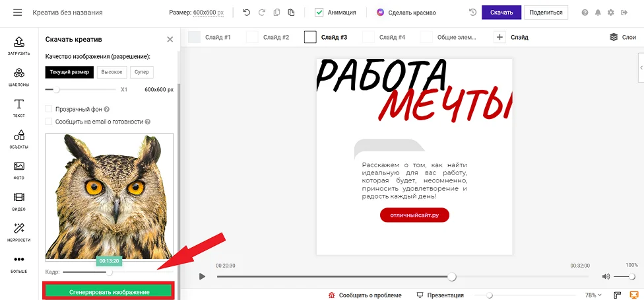
Task: Open the Нейросети magic wand tool
Action: [x=19, y=233]
